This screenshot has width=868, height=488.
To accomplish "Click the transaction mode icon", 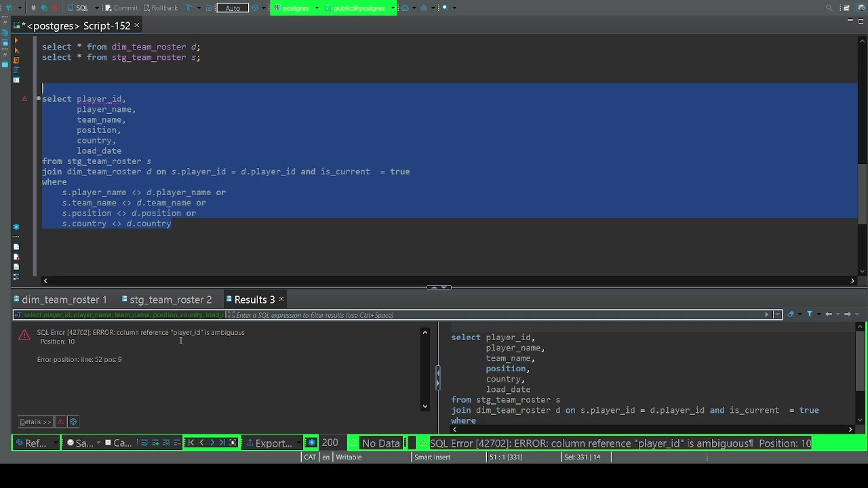I will (189, 7).
